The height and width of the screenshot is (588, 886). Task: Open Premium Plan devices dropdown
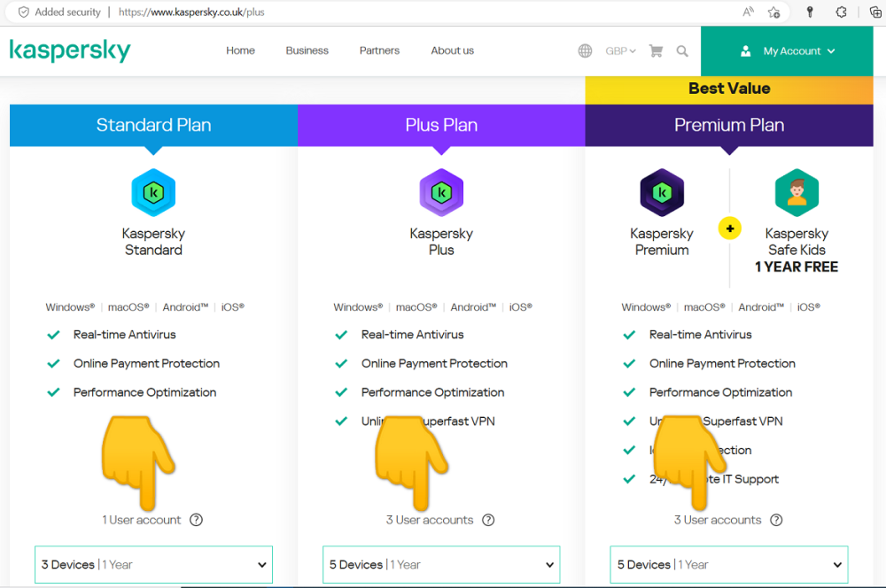(728, 565)
